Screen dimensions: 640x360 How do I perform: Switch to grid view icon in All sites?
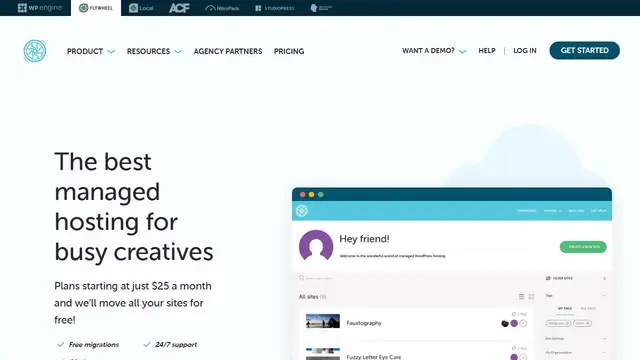pos(531,297)
